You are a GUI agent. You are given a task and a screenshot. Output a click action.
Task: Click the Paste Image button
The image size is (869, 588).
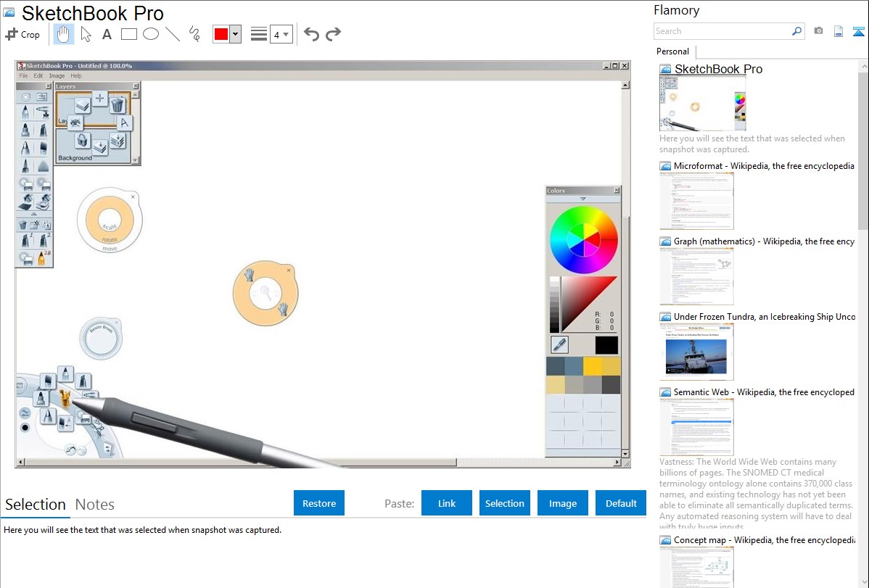point(562,503)
